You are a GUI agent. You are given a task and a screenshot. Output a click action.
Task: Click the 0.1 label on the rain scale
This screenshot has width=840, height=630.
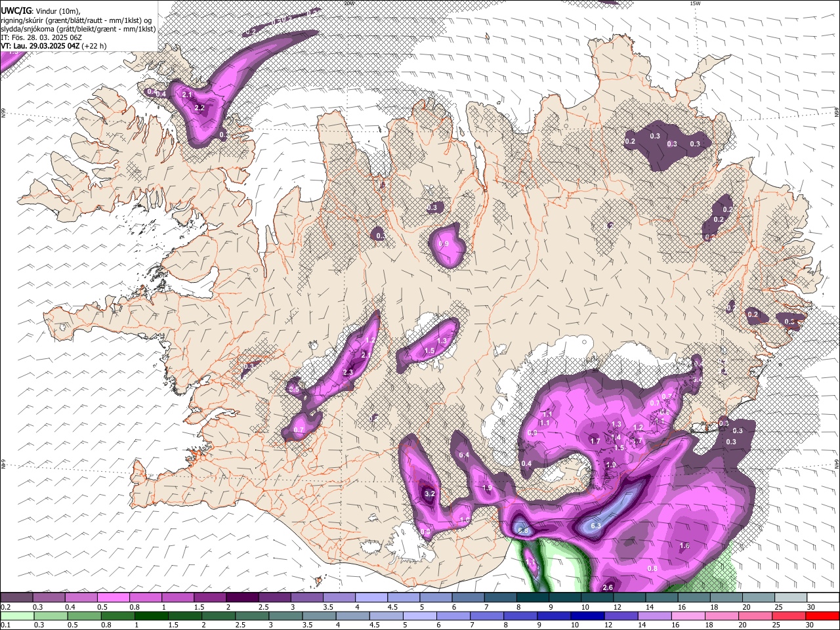pyautogui.click(x=5, y=625)
